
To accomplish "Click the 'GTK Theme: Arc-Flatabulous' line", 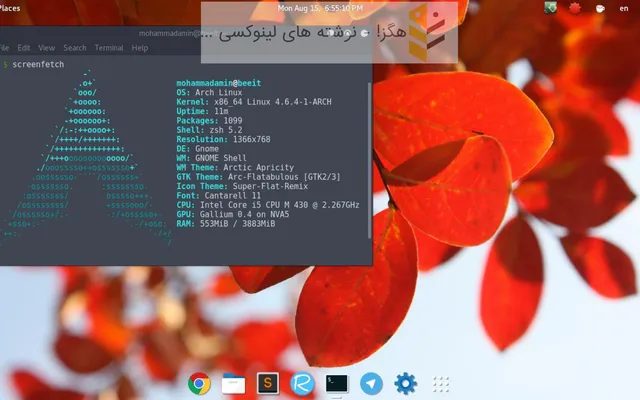I will [258, 177].
